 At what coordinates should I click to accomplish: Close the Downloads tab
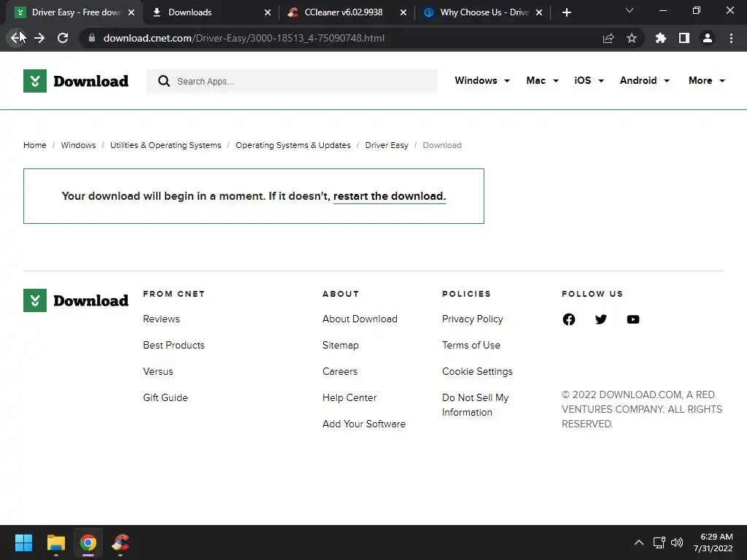268,12
